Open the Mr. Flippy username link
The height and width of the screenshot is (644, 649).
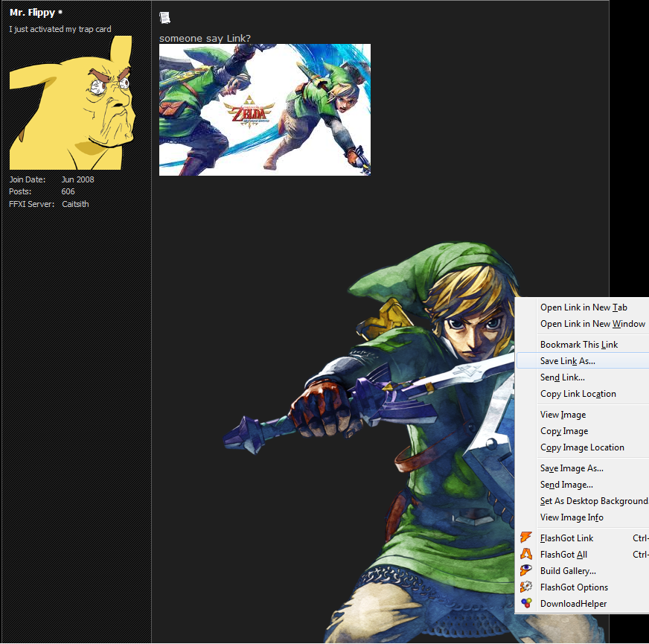click(32, 13)
